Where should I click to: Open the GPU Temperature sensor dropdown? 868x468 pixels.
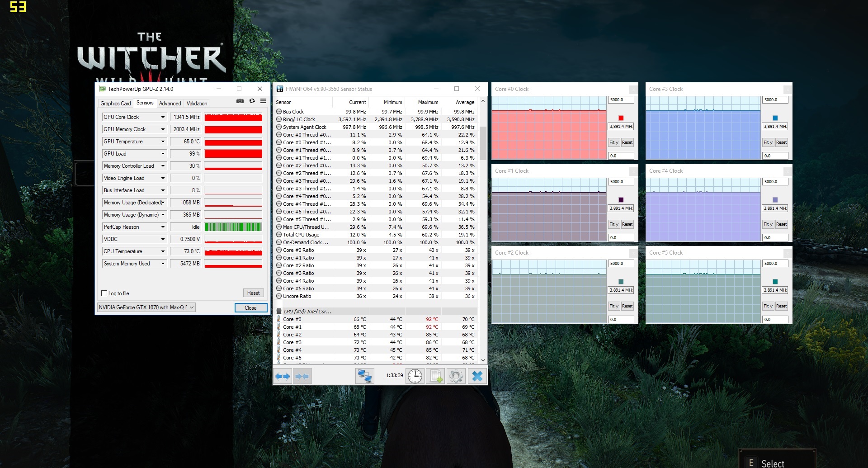pos(163,142)
